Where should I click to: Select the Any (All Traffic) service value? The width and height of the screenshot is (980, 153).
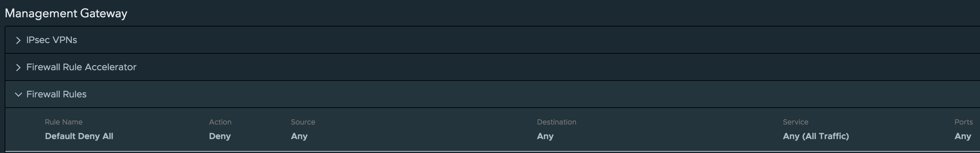point(816,136)
